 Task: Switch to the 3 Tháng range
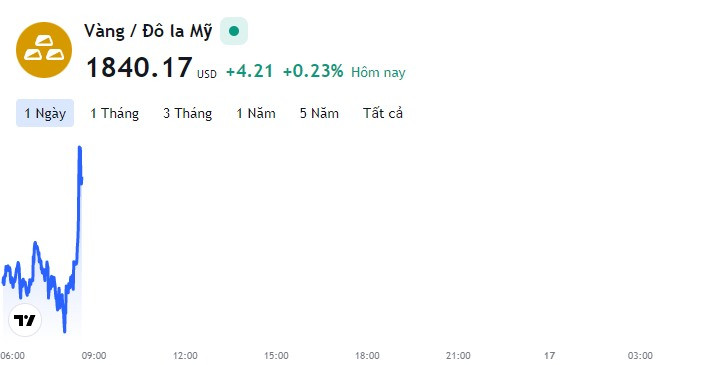pyautogui.click(x=187, y=113)
